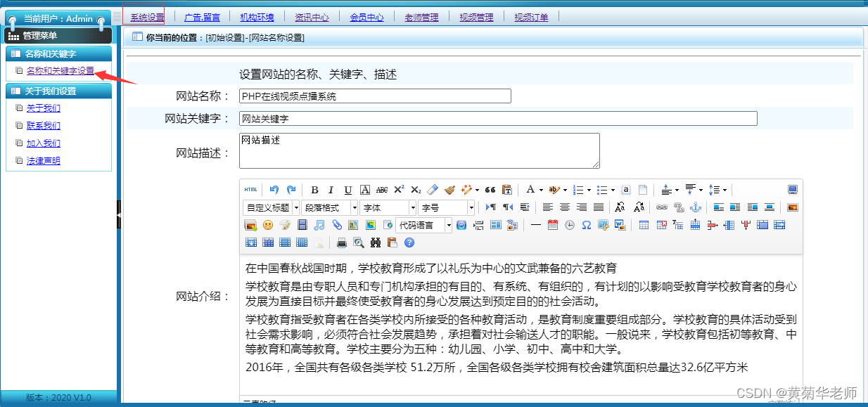Toggle italic formatting
This screenshot has height=407, width=868.
[x=331, y=190]
